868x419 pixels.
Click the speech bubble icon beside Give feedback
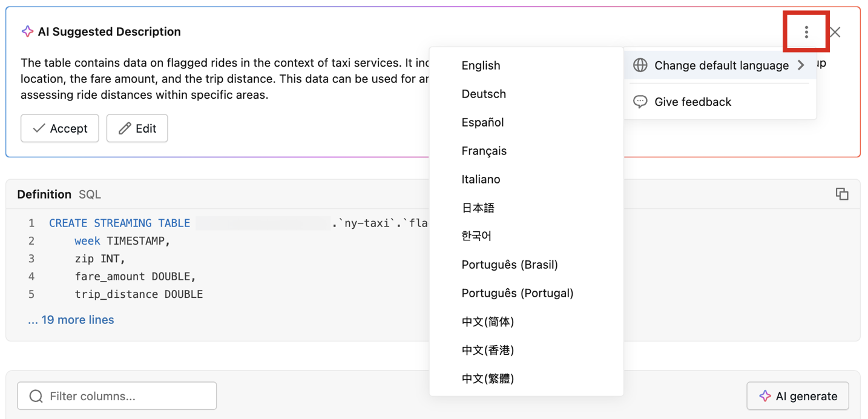(x=640, y=101)
